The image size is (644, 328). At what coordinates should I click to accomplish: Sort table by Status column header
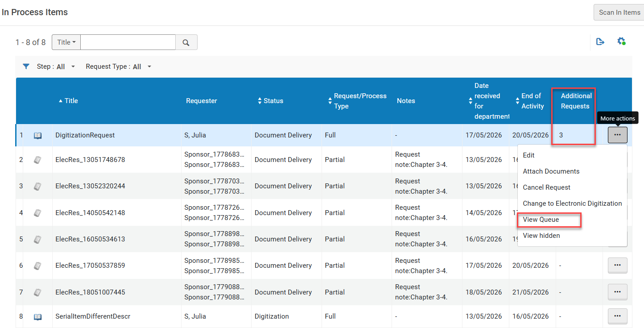(270, 101)
